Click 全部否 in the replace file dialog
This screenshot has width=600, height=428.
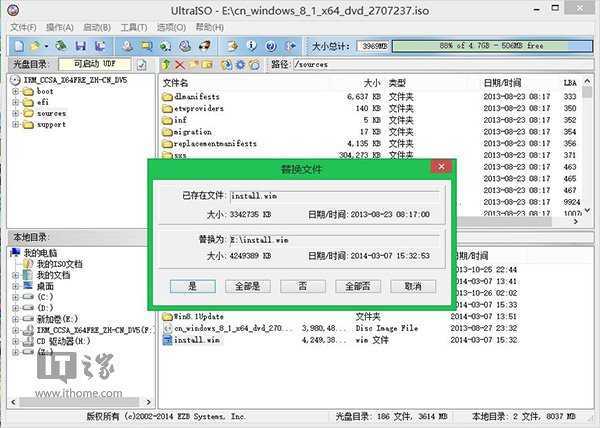(358, 286)
